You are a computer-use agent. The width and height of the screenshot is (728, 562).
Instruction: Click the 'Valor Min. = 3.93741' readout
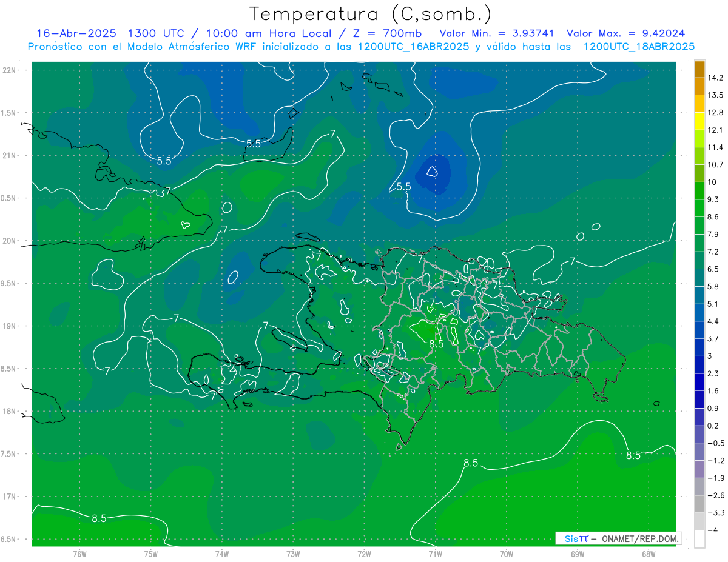[x=497, y=33]
